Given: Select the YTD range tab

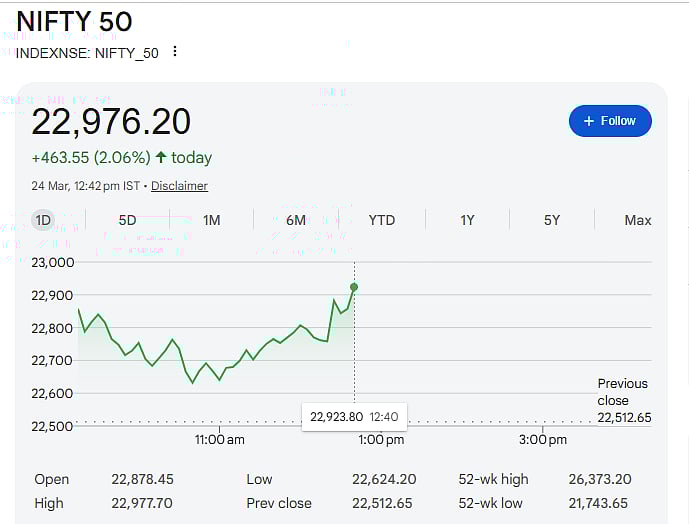Looking at the screenshot, I should point(381,220).
